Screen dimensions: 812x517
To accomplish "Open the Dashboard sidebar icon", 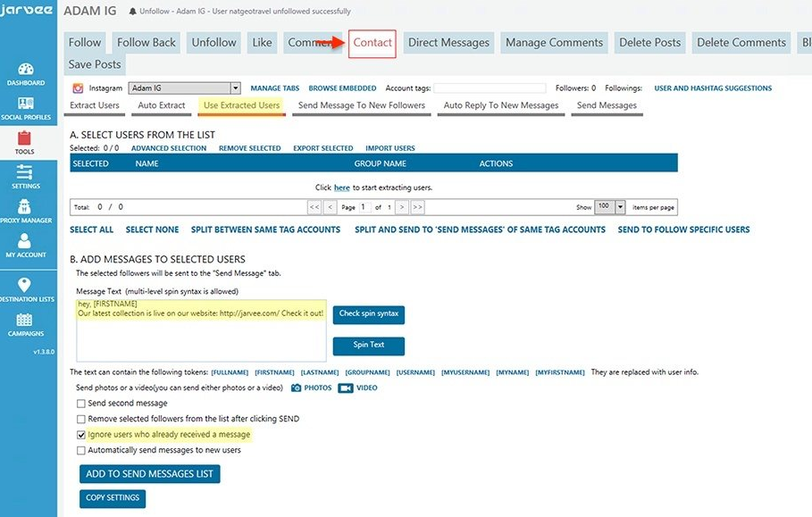I will [25, 74].
